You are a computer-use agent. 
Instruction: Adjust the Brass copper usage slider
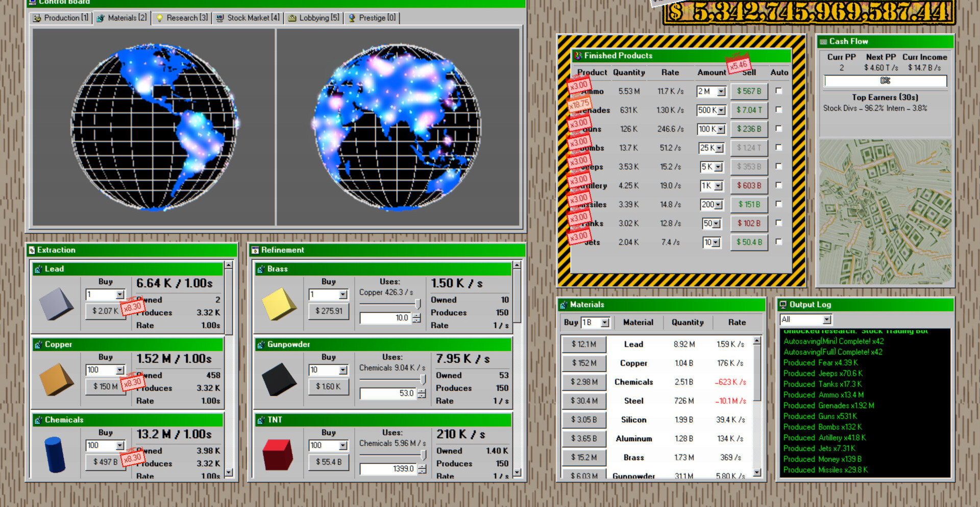[x=418, y=305]
